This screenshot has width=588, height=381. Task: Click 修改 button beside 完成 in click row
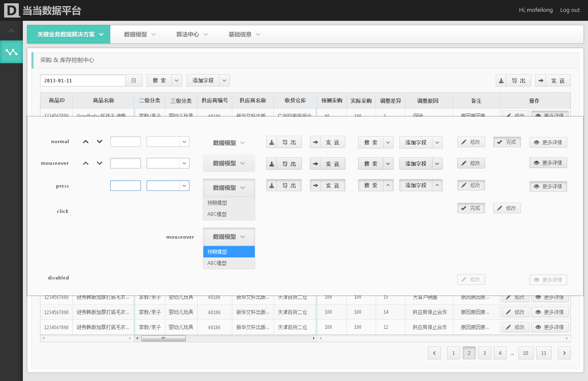[x=507, y=208]
